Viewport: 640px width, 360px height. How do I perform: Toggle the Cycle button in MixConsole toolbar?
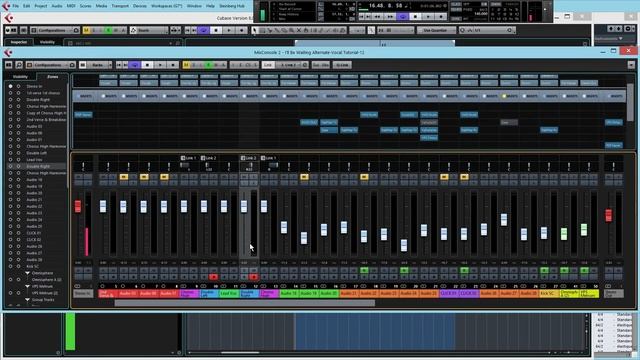click(135, 65)
